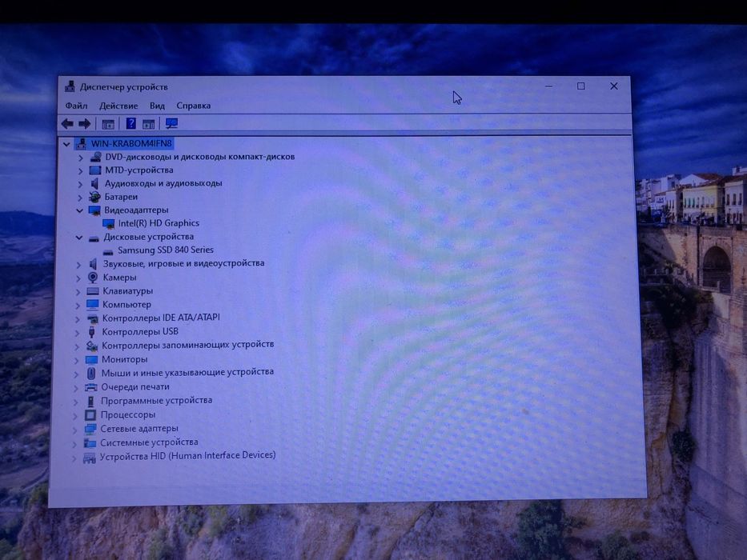
Task: Maximize the Диспетчер устройств window
Action: pos(580,86)
